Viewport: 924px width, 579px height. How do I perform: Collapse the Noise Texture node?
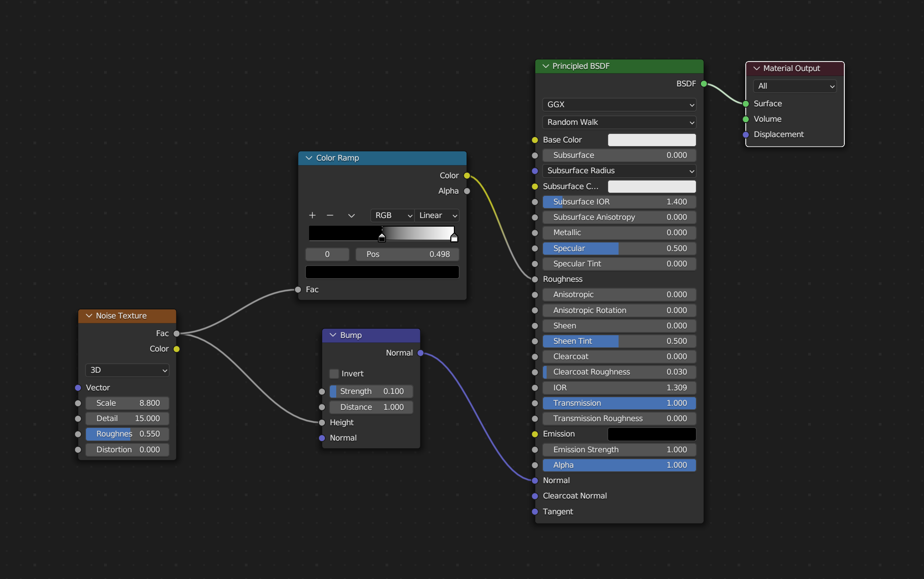tap(89, 316)
